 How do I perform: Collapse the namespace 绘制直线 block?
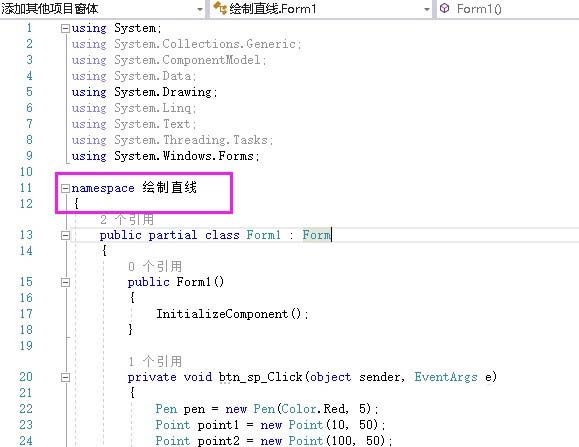pos(65,189)
